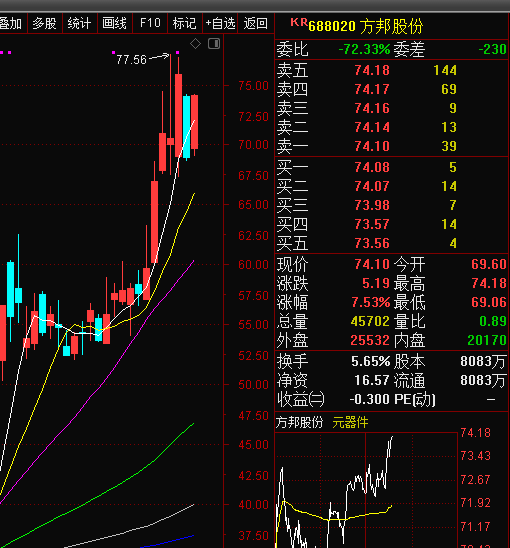Click 股本 value 8083万
The height and width of the screenshot is (548, 510).
tap(483, 361)
